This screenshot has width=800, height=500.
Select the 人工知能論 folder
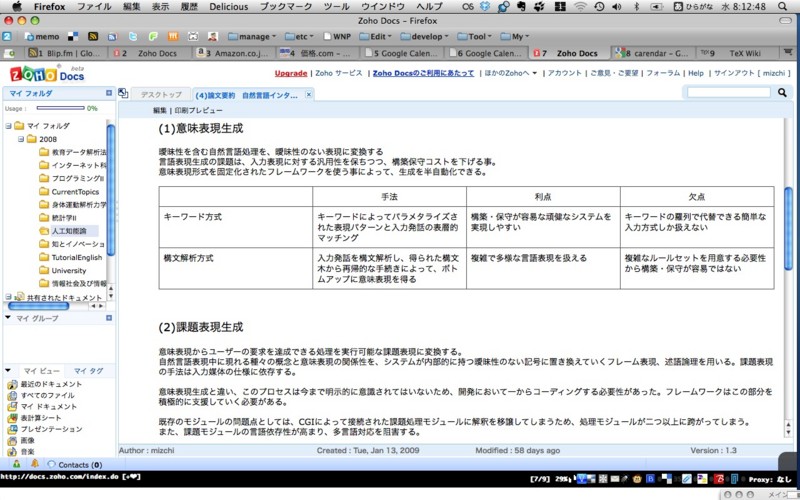pos(69,231)
